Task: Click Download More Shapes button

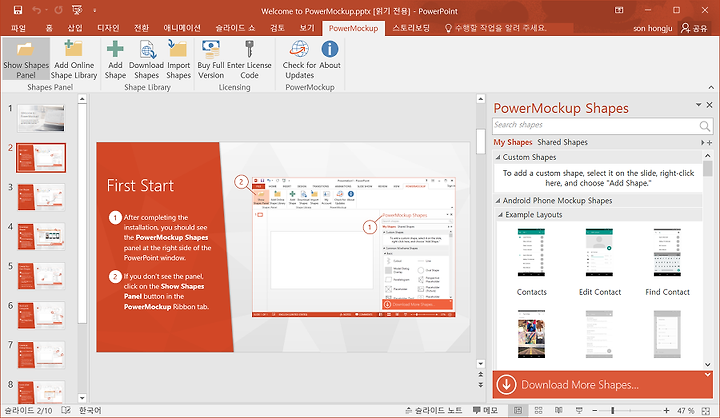Action: [602, 384]
